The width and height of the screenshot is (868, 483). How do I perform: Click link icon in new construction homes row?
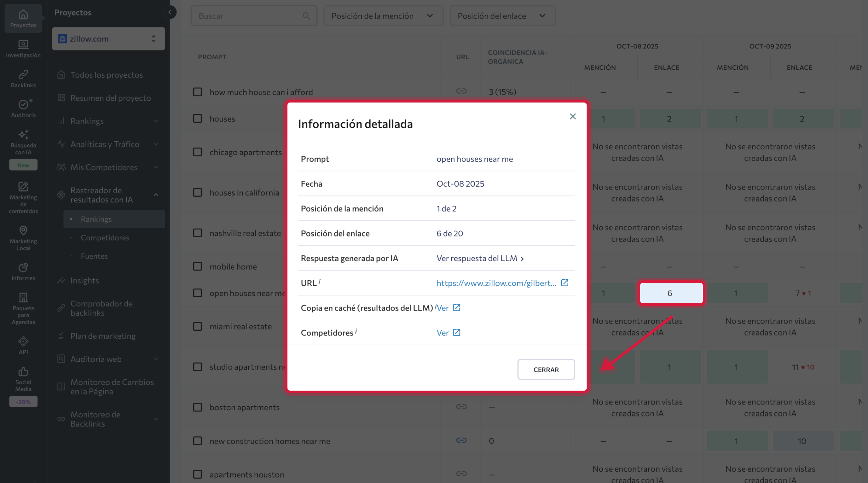click(x=461, y=440)
